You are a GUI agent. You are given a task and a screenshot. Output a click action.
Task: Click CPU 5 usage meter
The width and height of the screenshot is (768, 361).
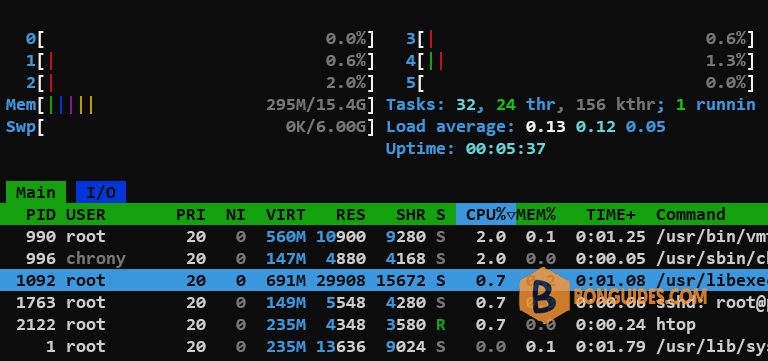coord(580,83)
